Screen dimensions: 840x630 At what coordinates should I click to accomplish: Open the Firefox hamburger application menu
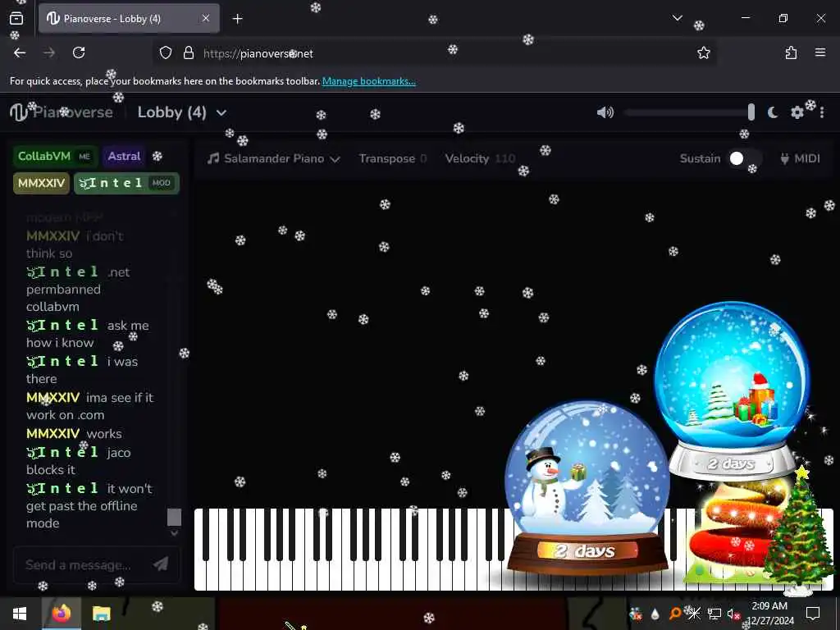(820, 52)
